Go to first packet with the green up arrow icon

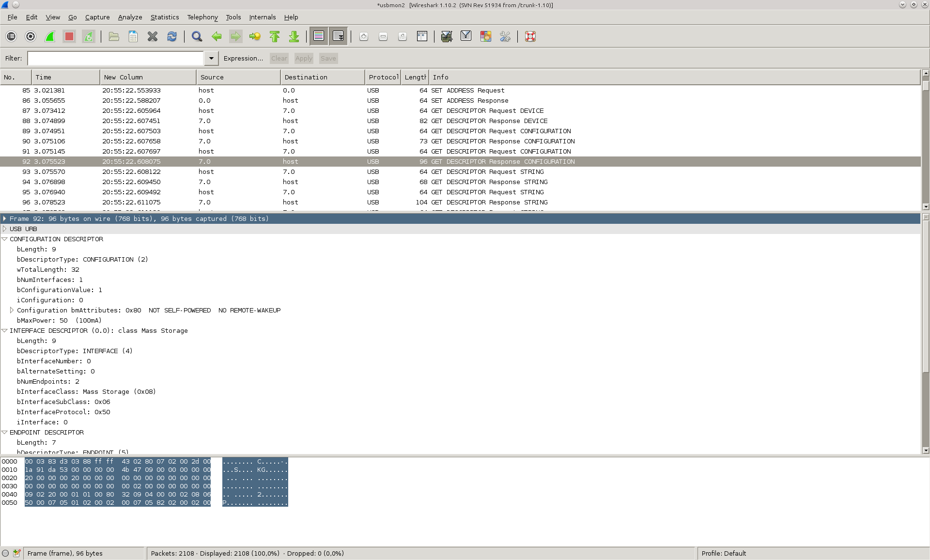point(275,36)
